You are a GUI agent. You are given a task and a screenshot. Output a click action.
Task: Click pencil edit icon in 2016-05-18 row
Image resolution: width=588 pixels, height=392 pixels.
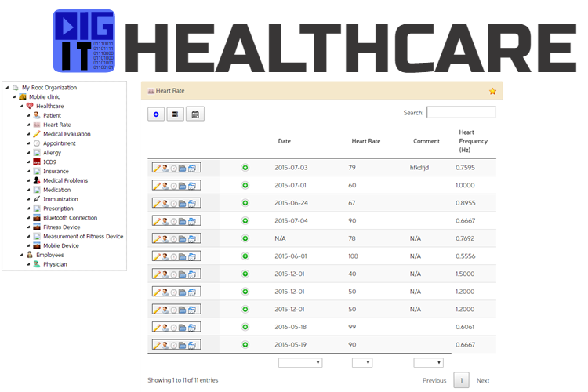coord(157,328)
